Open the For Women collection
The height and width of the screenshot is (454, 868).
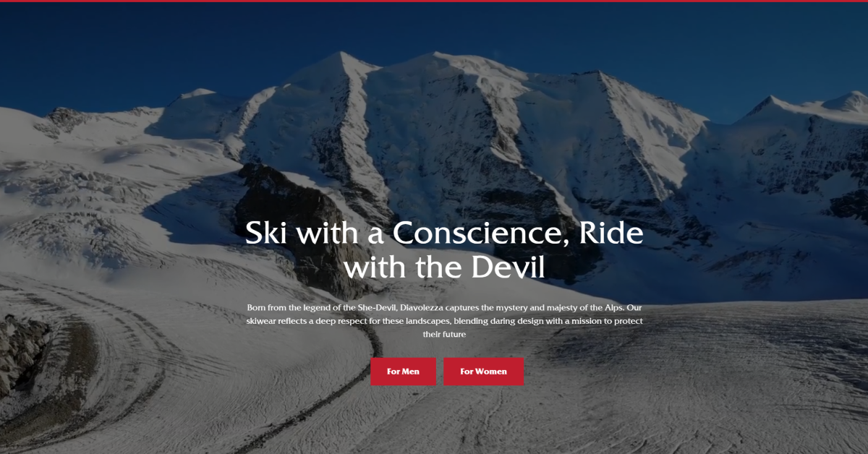click(x=483, y=372)
